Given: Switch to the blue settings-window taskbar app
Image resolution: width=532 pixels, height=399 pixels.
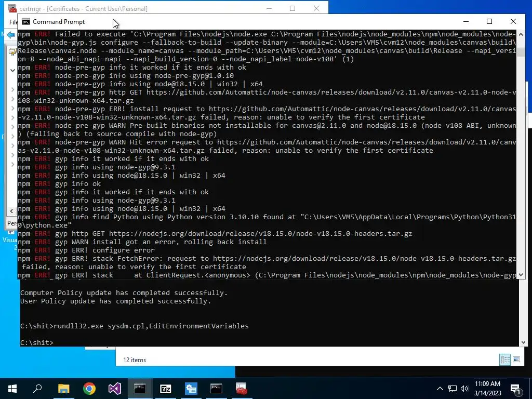Looking at the screenshot, I should 191,389.
